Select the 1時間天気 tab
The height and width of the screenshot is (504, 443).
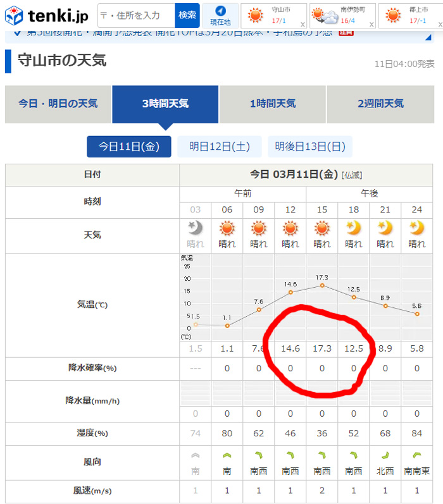[273, 104]
